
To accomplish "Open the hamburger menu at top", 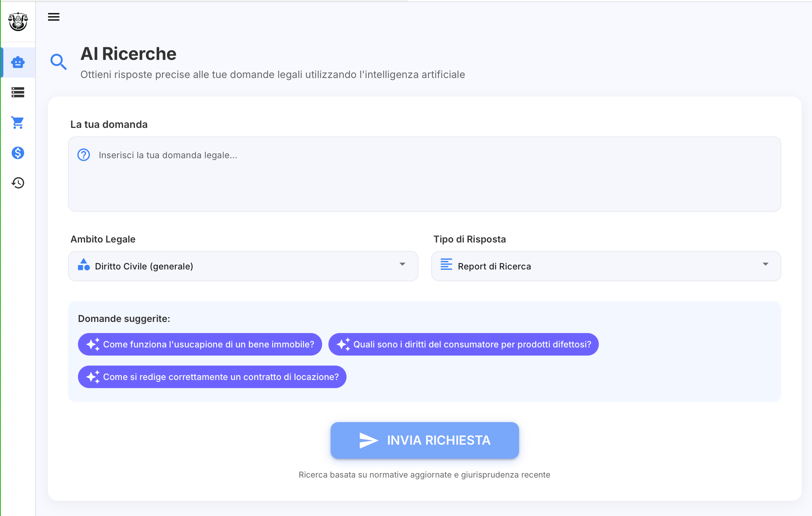I will coord(54,17).
